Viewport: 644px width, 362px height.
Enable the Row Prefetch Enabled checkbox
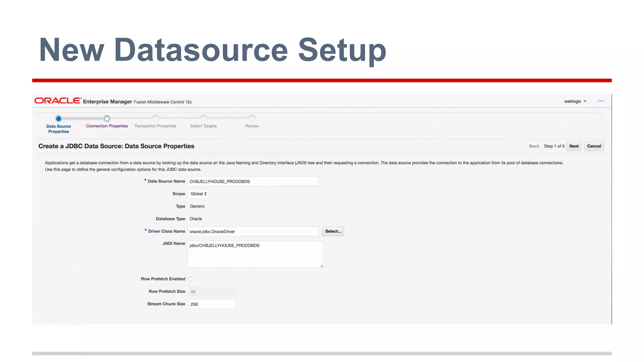[191, 279]
